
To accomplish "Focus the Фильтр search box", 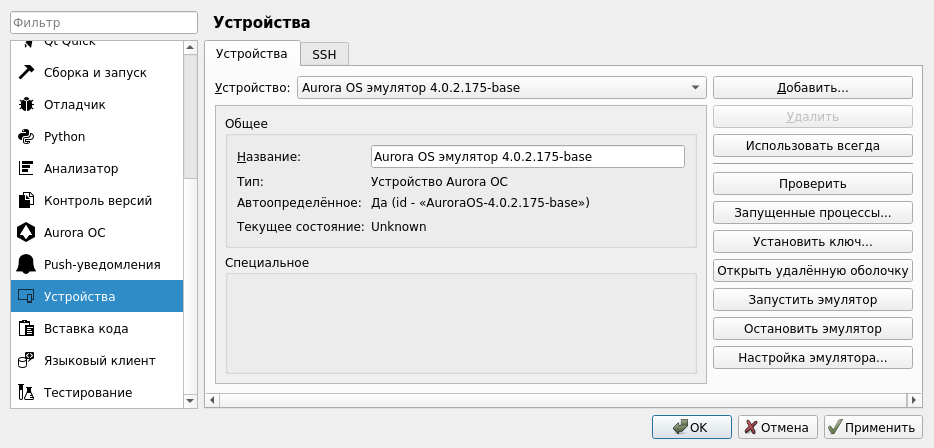I will tap(105, 22).
